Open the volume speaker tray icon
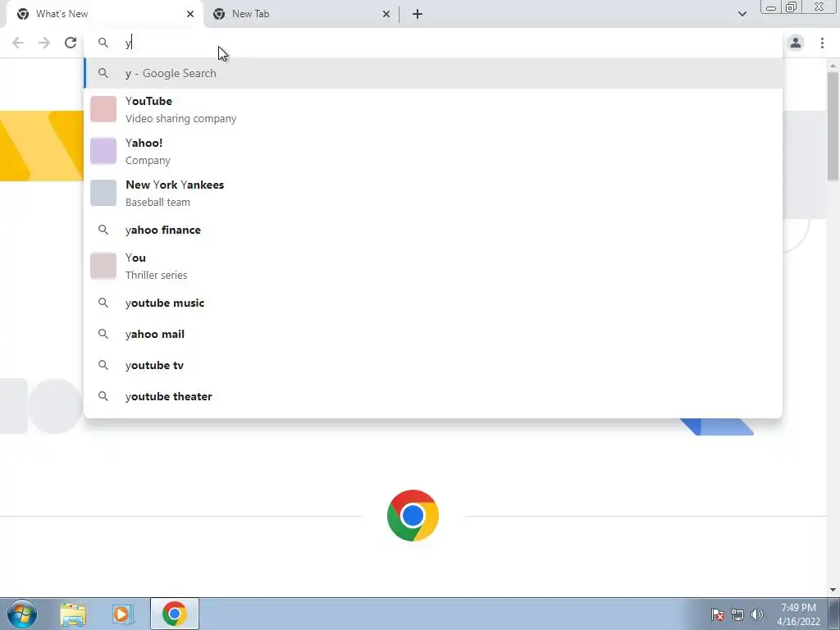Viewport: 840px width, 630px height. 757,614
